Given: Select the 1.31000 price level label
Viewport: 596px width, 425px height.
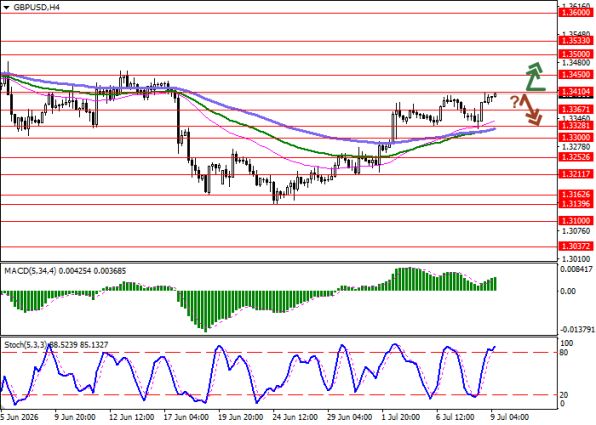Looking at the screenshot, I should [x=576, y=221].
